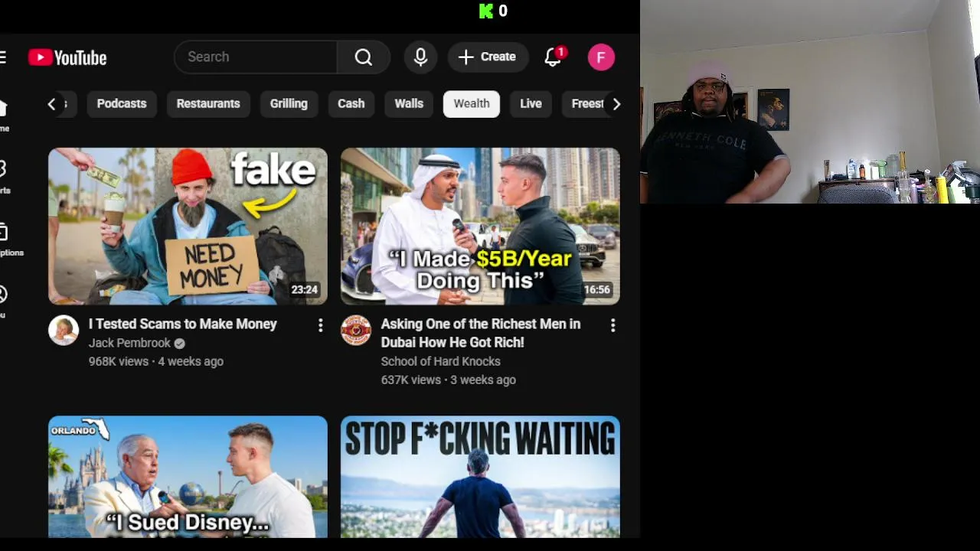The width and height of the screenshot is (980, 551).
Task: Open the hamburger guide menu
Action: click(x=3, y=57)
